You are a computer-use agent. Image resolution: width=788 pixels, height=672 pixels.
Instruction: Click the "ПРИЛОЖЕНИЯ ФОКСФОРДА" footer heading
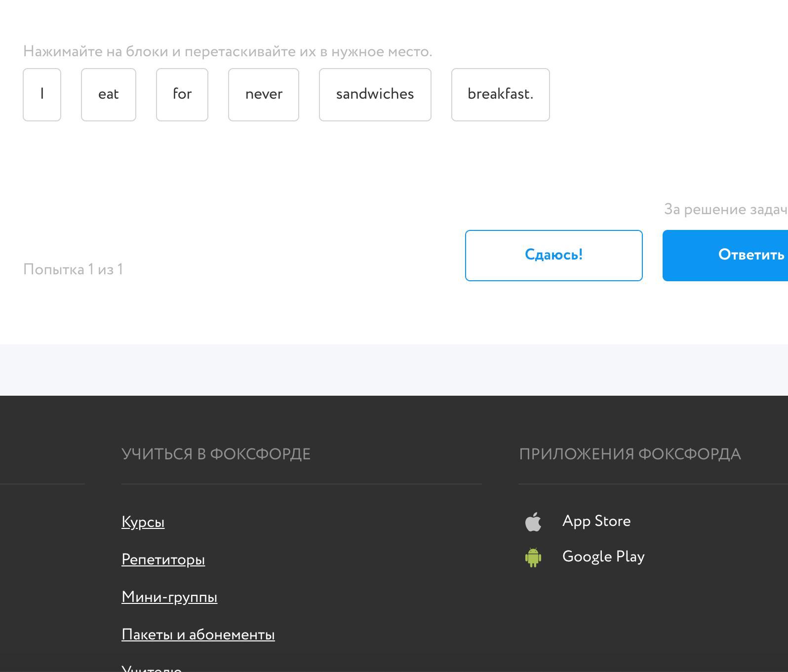click(x=630, y=454)
